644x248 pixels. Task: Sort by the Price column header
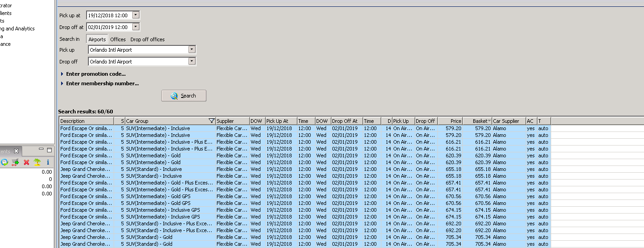[x=450, y=121]
